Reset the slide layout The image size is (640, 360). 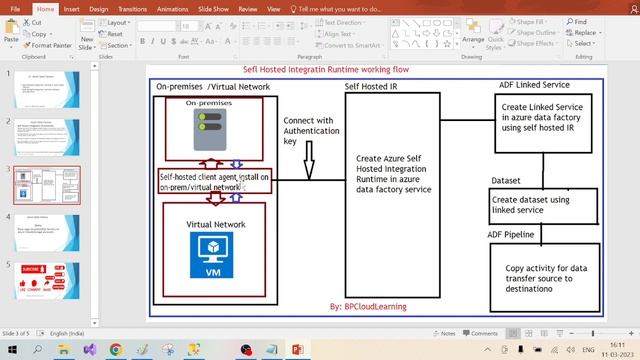tap(111, 34)
